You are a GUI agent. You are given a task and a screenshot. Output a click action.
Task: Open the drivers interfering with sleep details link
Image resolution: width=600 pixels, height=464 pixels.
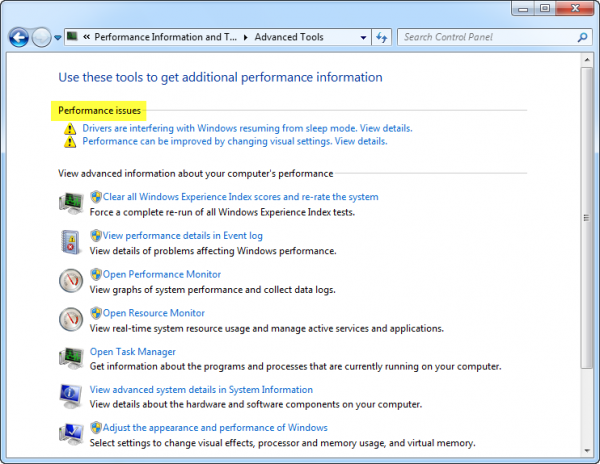247,128
